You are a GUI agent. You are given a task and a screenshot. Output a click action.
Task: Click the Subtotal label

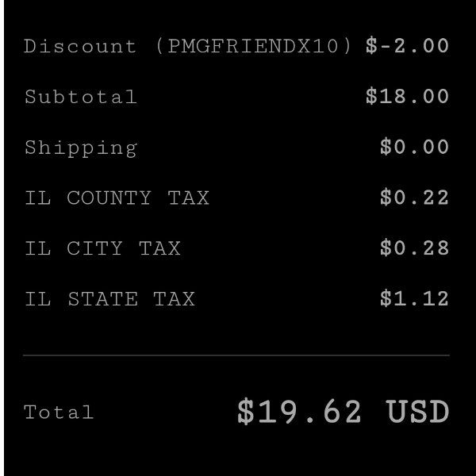coord(81,97)
